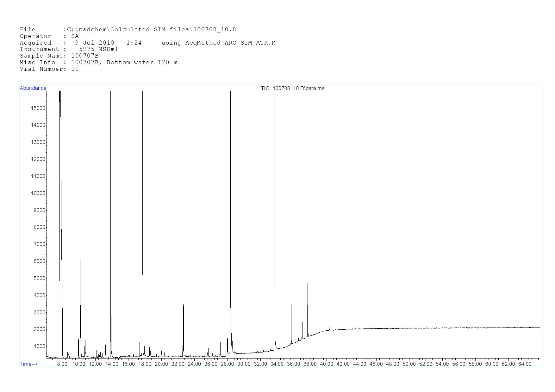The width and height of the screenshot is (555, 392).
Task: Click the blue Abundance axis label
Action: (x=33, y=88)
